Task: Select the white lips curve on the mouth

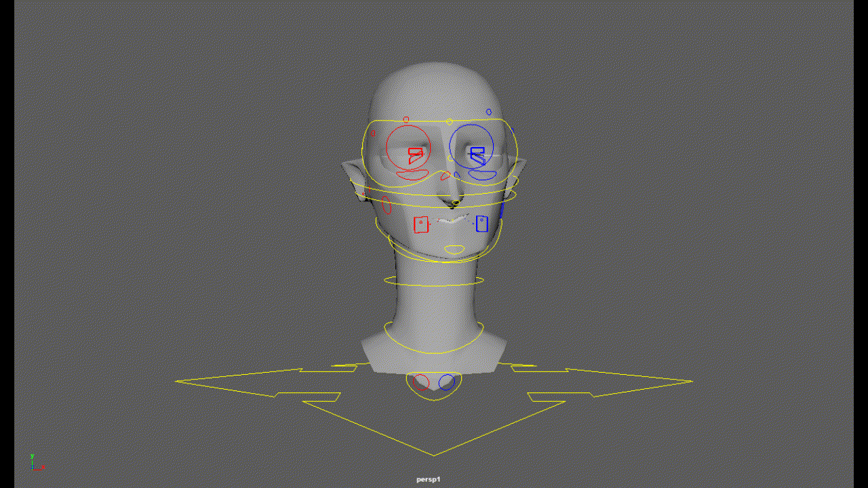Action: tap(453, 220)
